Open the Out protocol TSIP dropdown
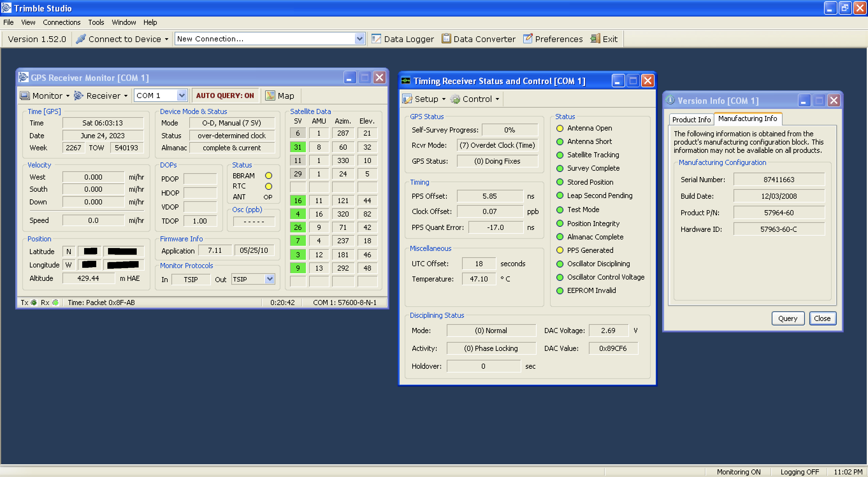 point(269,279)
